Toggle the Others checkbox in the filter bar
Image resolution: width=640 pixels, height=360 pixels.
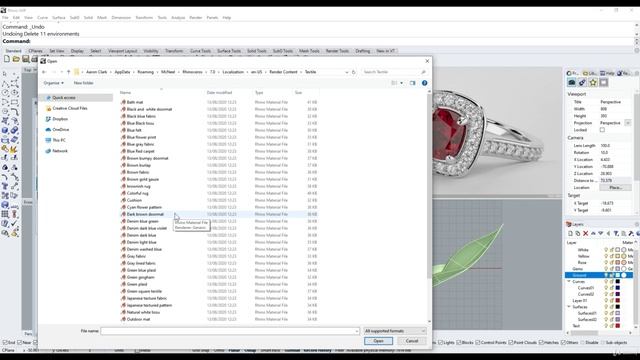[564, 342]
